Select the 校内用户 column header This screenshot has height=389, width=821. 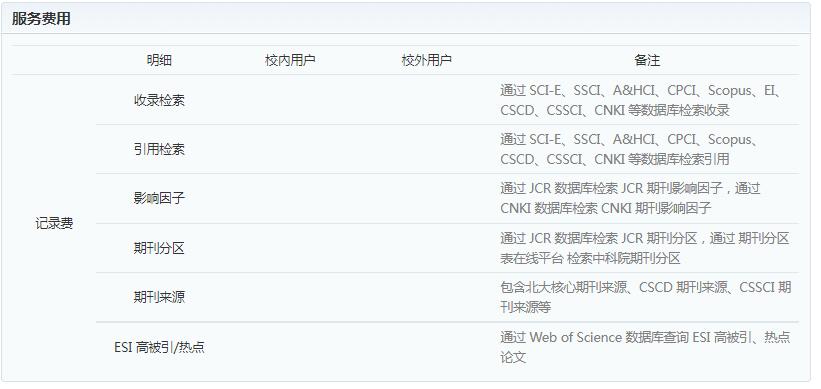(290, 60)
